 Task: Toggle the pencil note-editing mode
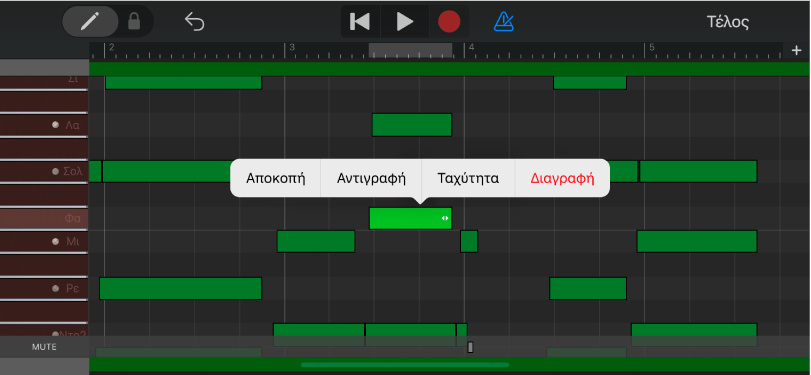[x=92, y=22]
